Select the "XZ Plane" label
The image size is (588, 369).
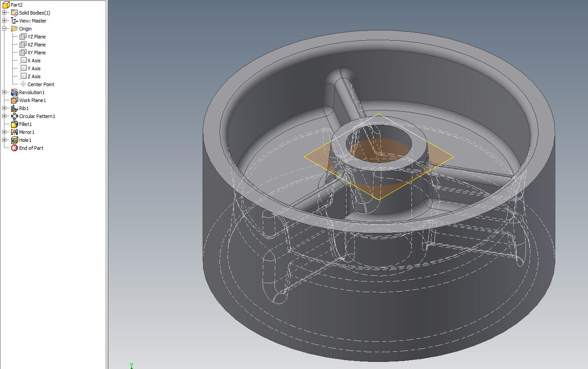pos(36,45)
